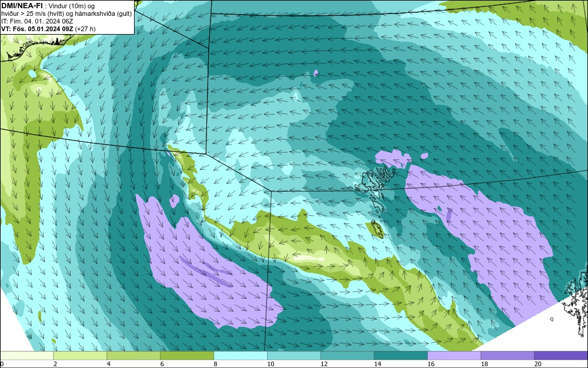The image size is (588, 368).
Task: Click the 12–14 m/s legend swatch
Action: 348,356
